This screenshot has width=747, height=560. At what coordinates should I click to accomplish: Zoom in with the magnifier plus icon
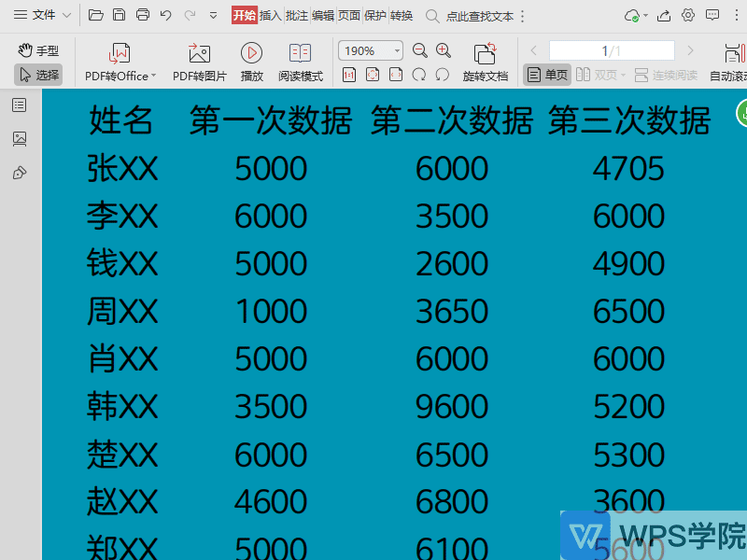pyautogui.click(x=442, y=51)
